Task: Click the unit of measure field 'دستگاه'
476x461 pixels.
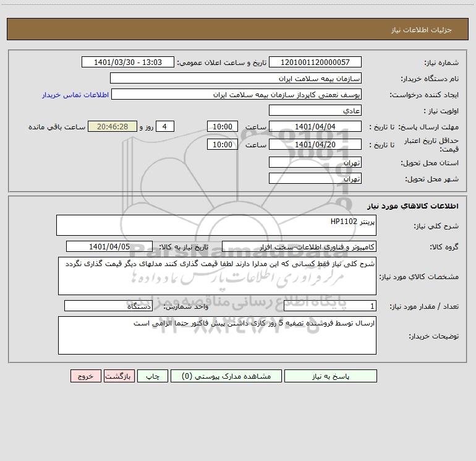Action: coord(108,306)
